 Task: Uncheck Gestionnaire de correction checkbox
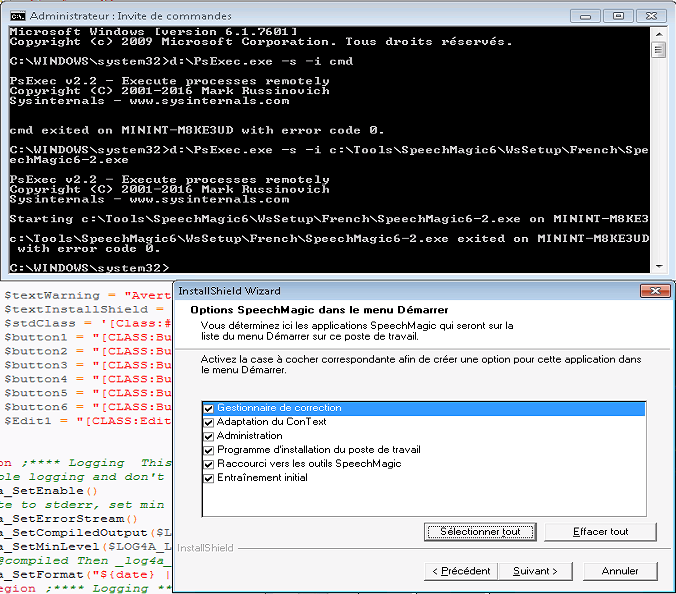(x=209, y=408)
